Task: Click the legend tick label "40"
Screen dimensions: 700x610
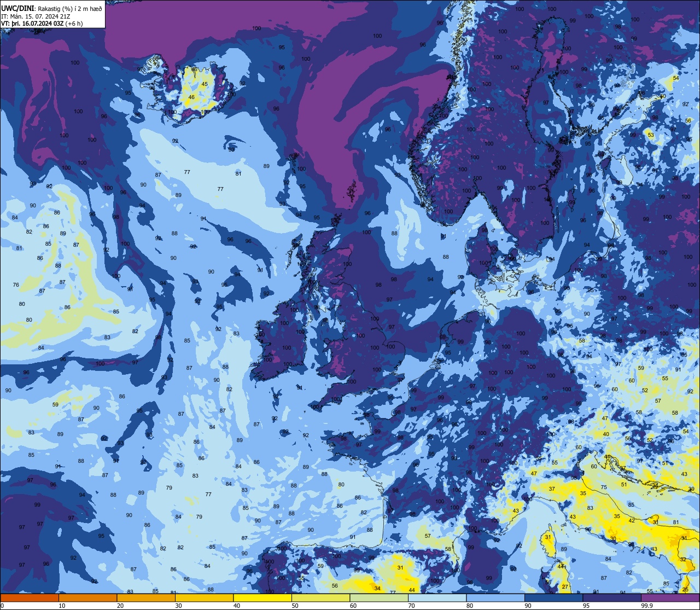Action: coord(237,606)
